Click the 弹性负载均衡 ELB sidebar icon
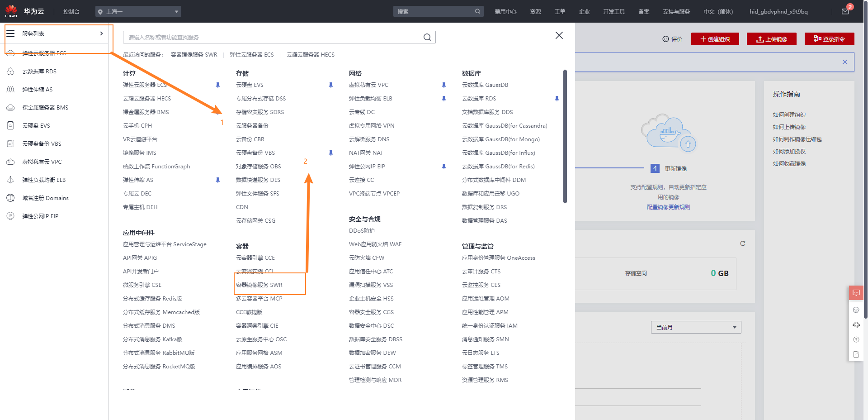The width and height of the screenshot is (868, 420). [x=10, y=180]
